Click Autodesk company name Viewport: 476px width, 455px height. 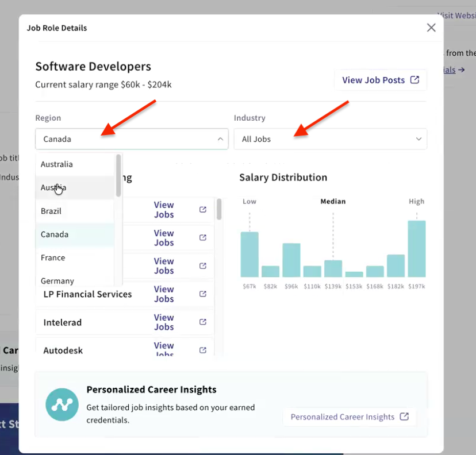[63, 350]
